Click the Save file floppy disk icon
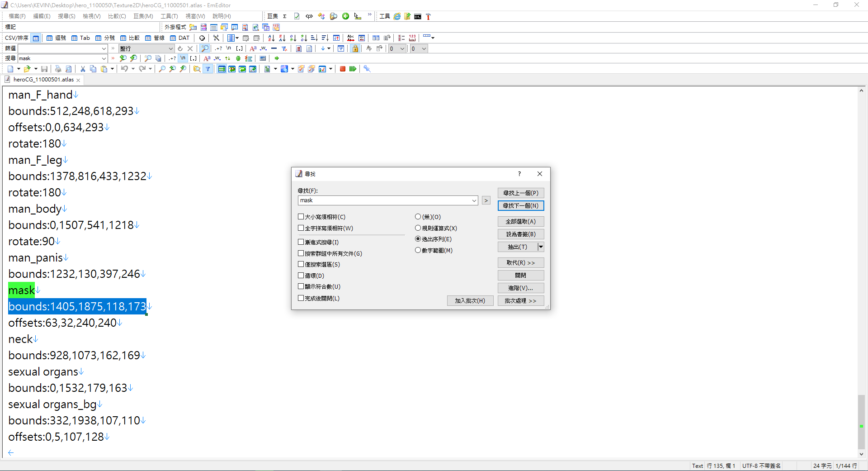868x471 pixels. [x=44, y=69]
